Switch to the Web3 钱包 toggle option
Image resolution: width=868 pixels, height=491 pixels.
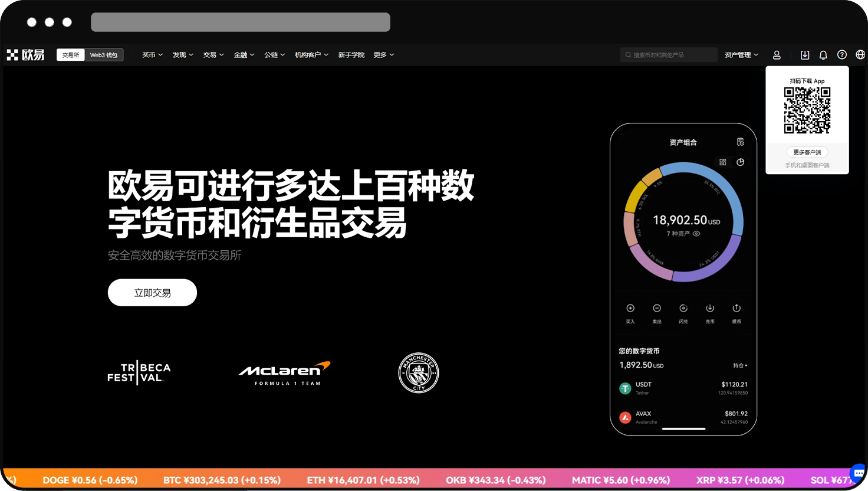(x=104, y=55)
